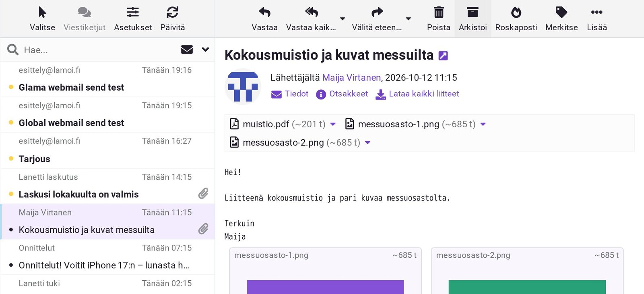Open Lanetti tuki message row
Screen dimensions: 644x294
click(x=107, y=284)
